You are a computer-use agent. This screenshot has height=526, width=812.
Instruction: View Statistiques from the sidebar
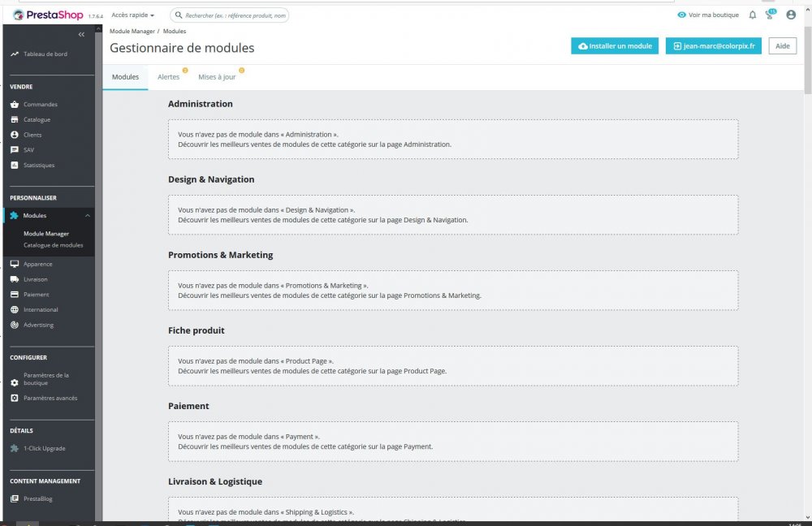point(38,165)
